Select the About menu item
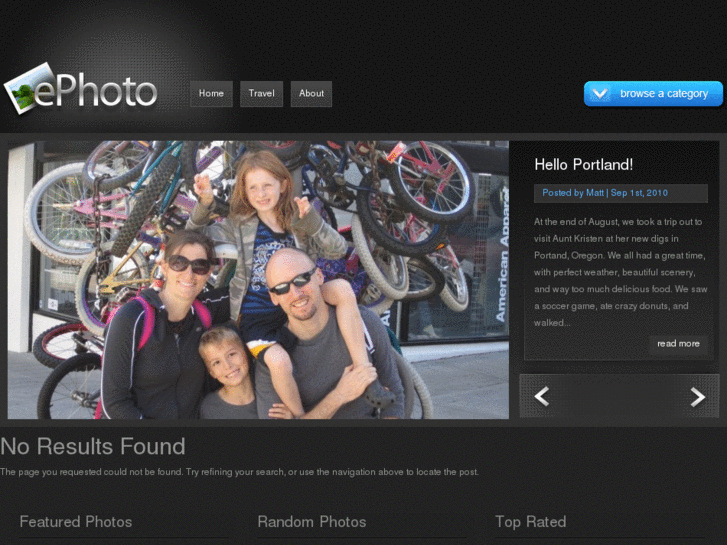727x545 pixels. [311, 94]
